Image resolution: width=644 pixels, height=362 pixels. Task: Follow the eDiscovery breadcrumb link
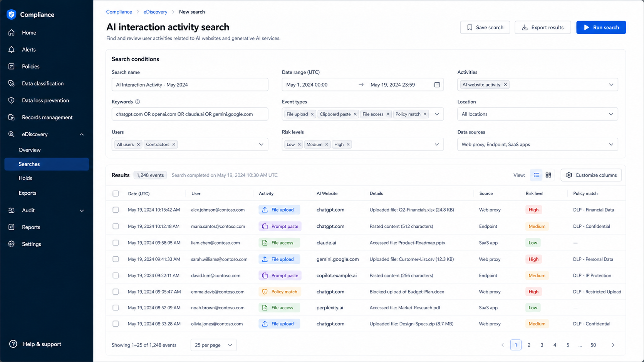155,12
